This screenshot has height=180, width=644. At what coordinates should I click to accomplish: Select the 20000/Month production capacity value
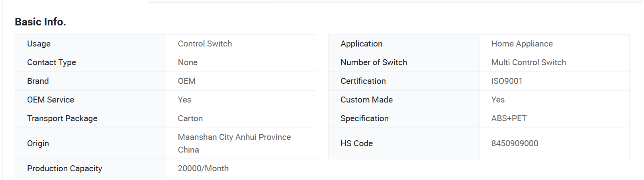click(x=203, y=168)
